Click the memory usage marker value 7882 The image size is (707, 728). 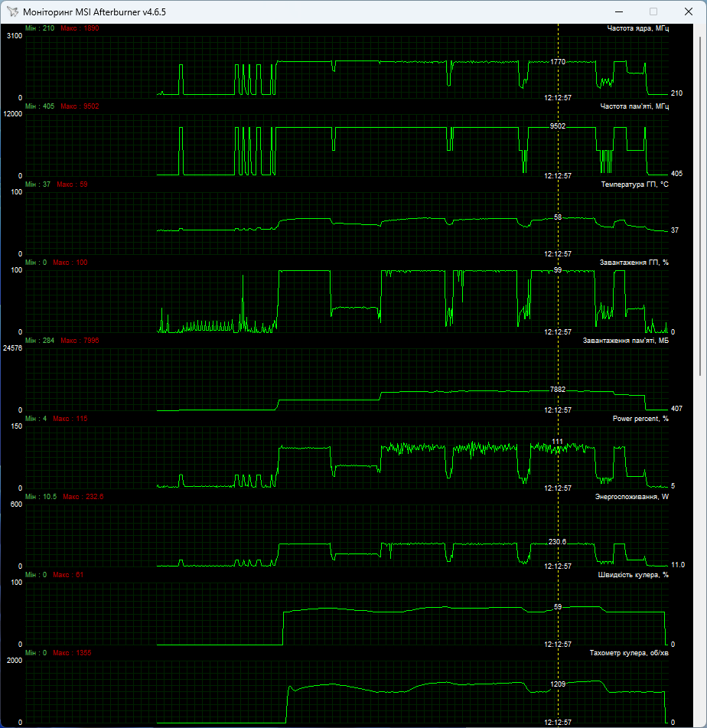pyautogui.click(x=558, y=390)
